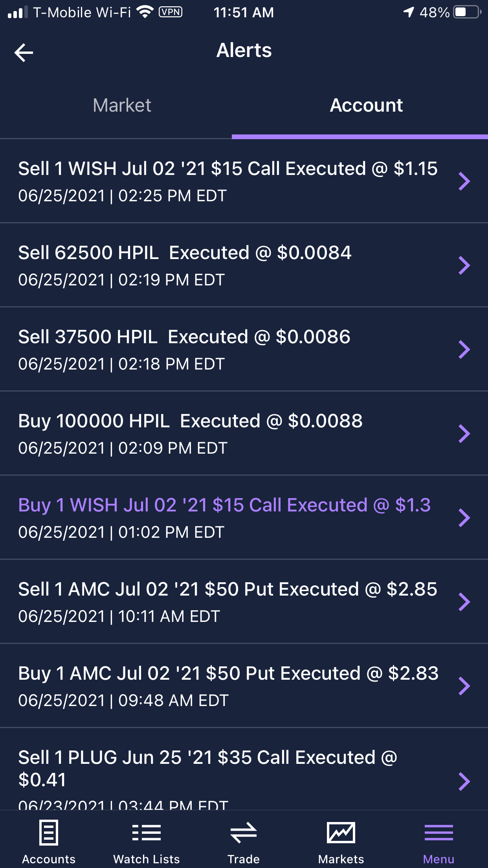Tap the battery icon in status bar
This screenshot has width=488, height=868.
pos(467,12)
